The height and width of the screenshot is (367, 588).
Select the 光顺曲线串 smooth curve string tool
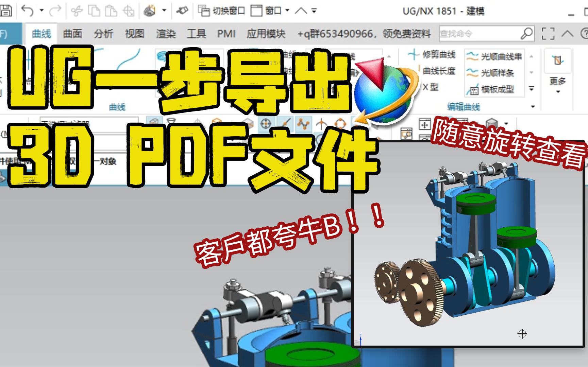[x=494, y=56]
